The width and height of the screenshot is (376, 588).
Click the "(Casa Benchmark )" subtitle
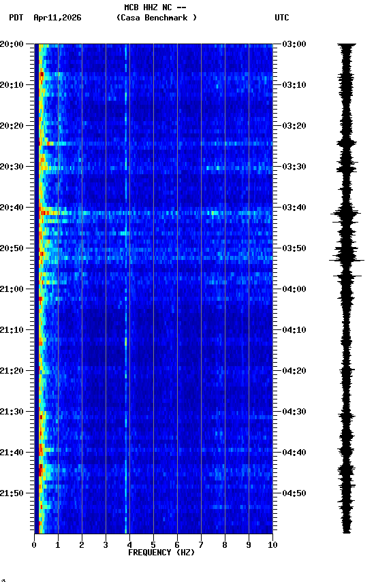click(x=157, y=18)
